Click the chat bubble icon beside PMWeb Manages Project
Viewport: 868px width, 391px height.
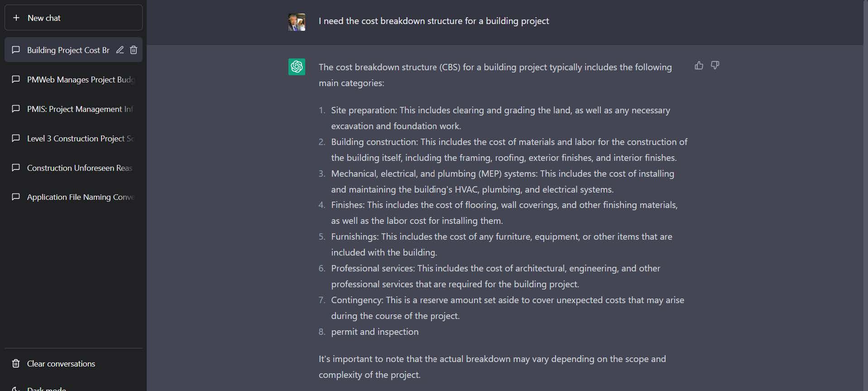pos(16,79)
